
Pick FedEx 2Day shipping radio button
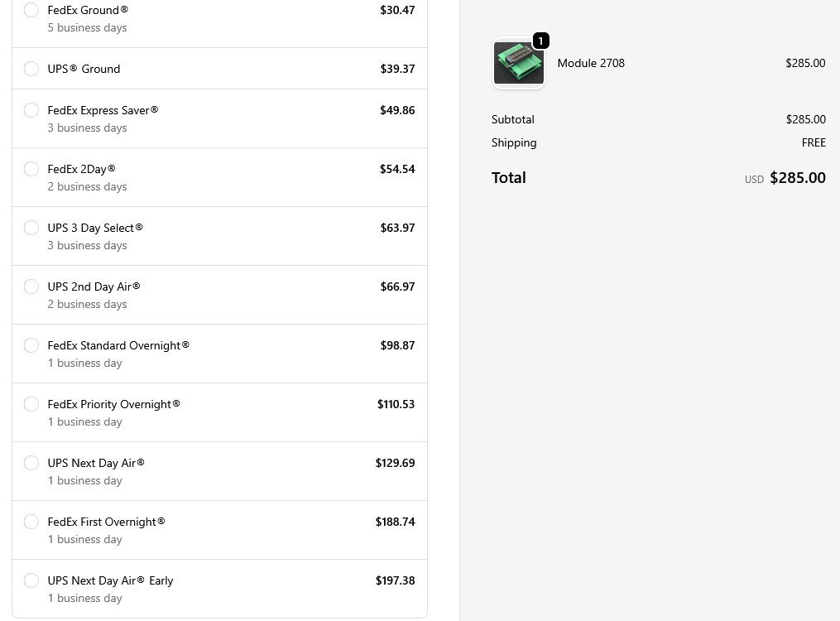31,169
